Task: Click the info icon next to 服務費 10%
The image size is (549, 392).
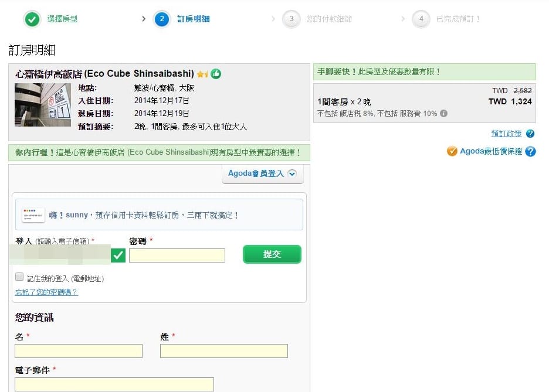Action: (444, 113)
